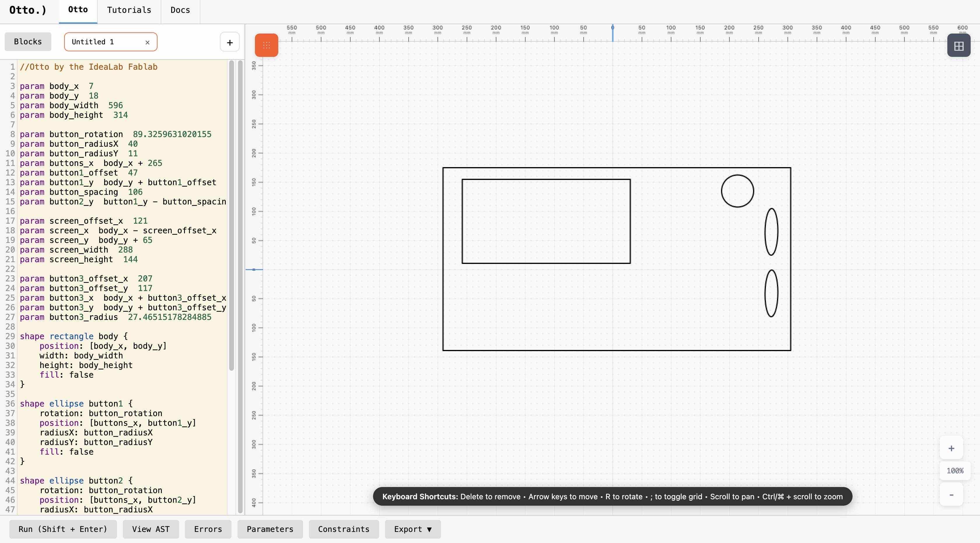This screenshot has width=980, height=543.
Task: Click the dark grid layout icon
Action: click(958, 45)
